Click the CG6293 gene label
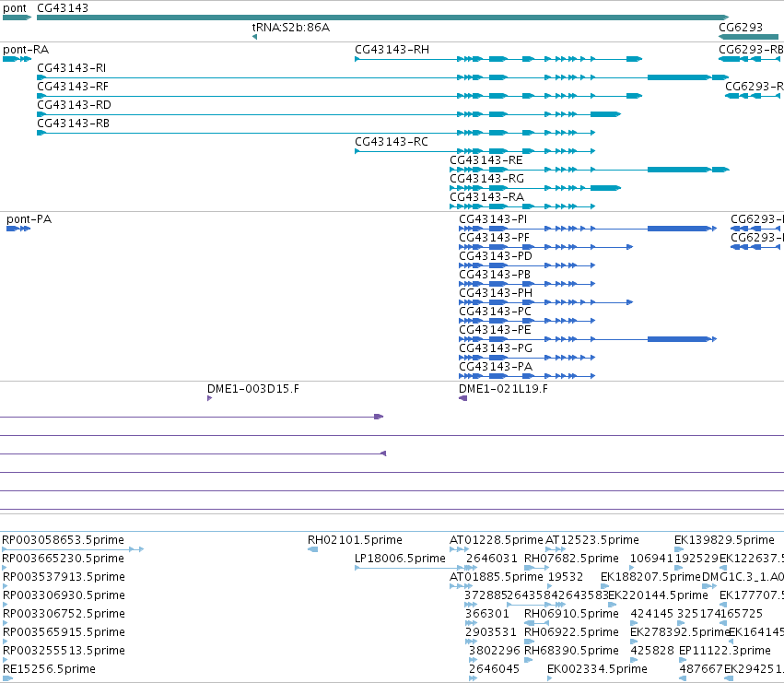The image size is (784, 683). [741, 28]
